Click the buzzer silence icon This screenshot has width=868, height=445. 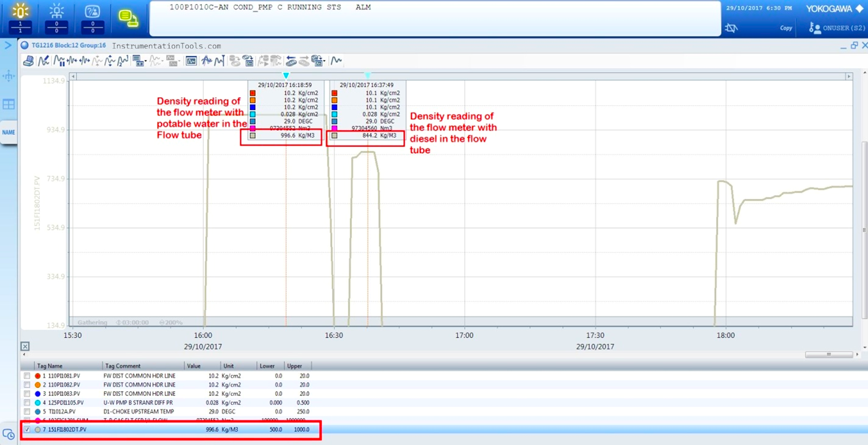[x=731, y=28]
